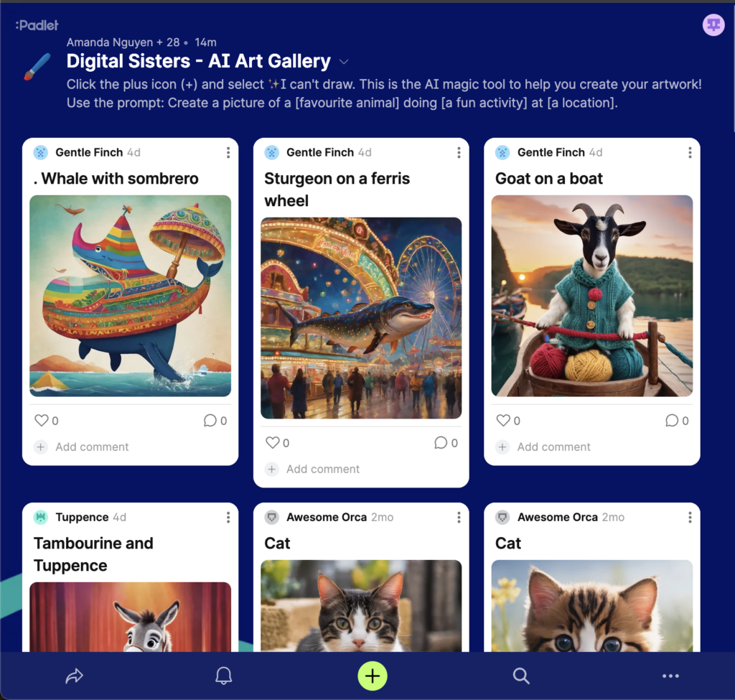Open options menu on Goat on a boat post

click(x=690, y=152)
